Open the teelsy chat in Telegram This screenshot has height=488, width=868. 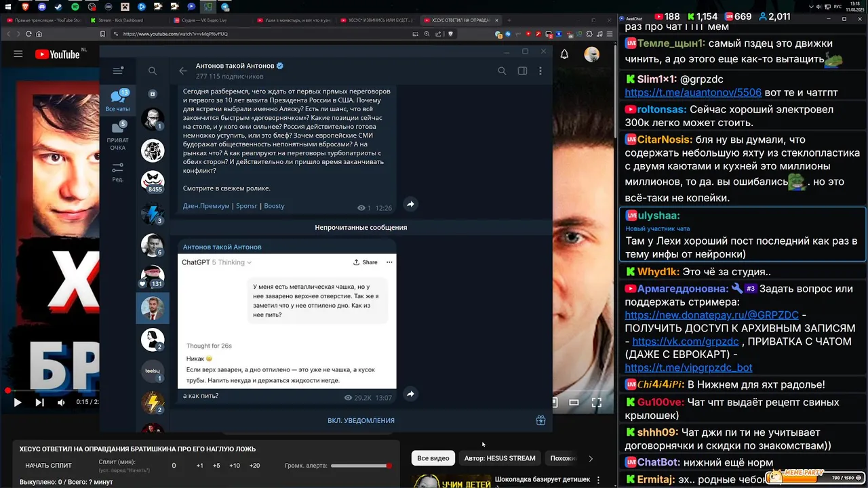pyautogui.click(x=153, y=371)
